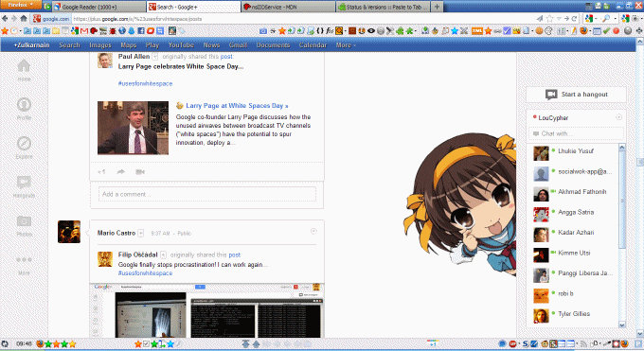Click in Add a comment field
Image resolution: width=644 pixels, height=351 pixels.
pos(207,194)
